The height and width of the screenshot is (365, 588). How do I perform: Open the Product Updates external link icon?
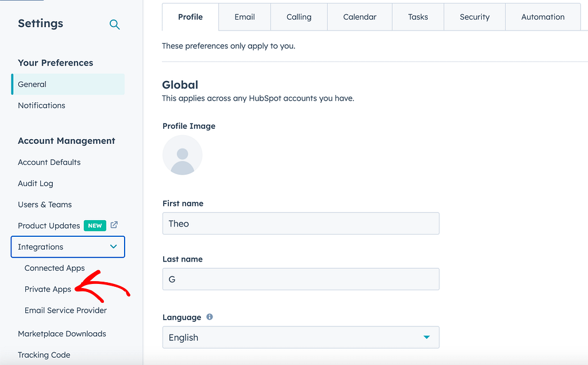[x=114, y=225]
